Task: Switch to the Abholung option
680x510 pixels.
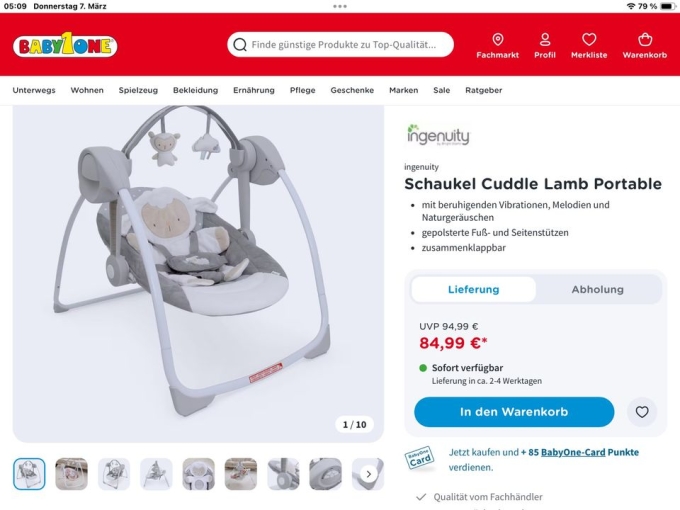Action: [598, 289]
